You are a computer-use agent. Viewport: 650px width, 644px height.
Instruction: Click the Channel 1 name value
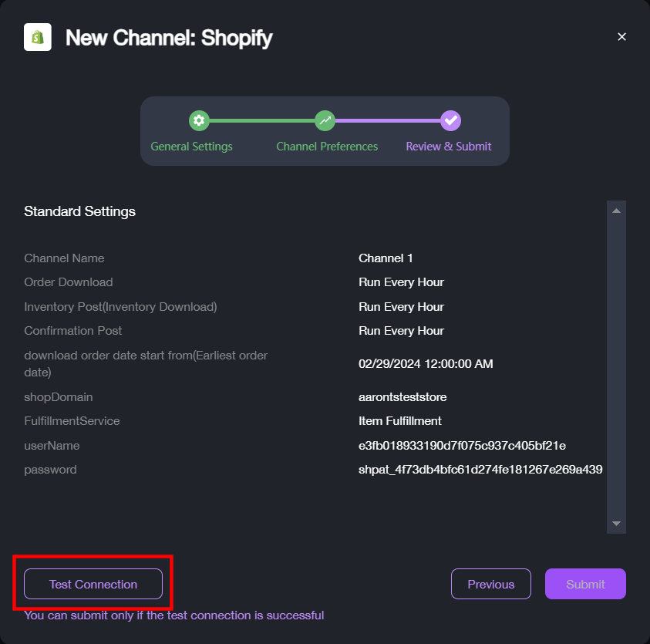click(x=386, y=258)
